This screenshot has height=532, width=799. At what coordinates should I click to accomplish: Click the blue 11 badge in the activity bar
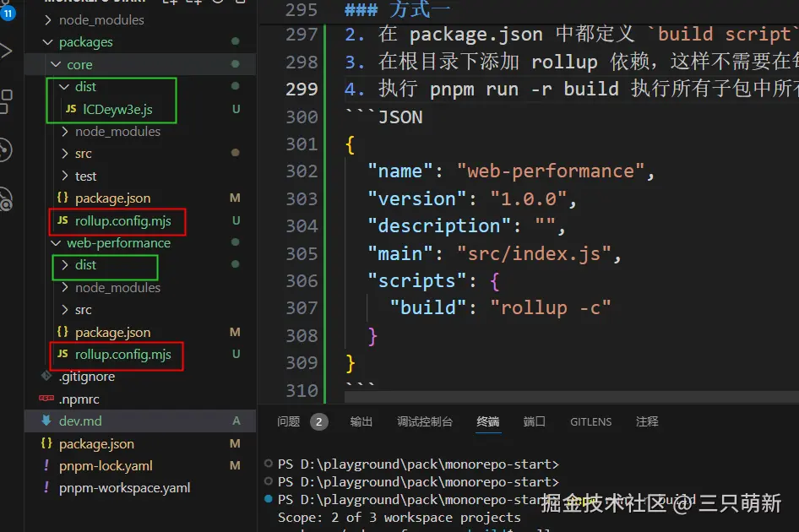click(x=8, y=13)
